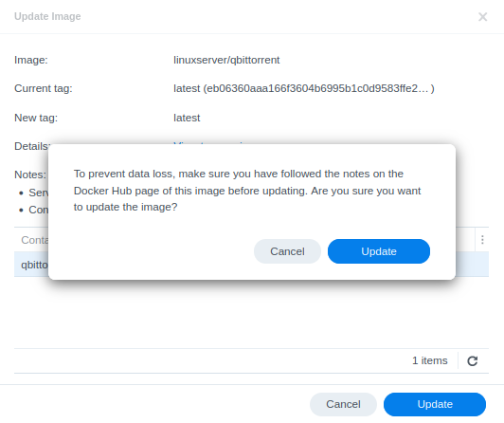Cancel the data loss warning dialog
Screen dimensions: 504x423
[x=287, y=251]
